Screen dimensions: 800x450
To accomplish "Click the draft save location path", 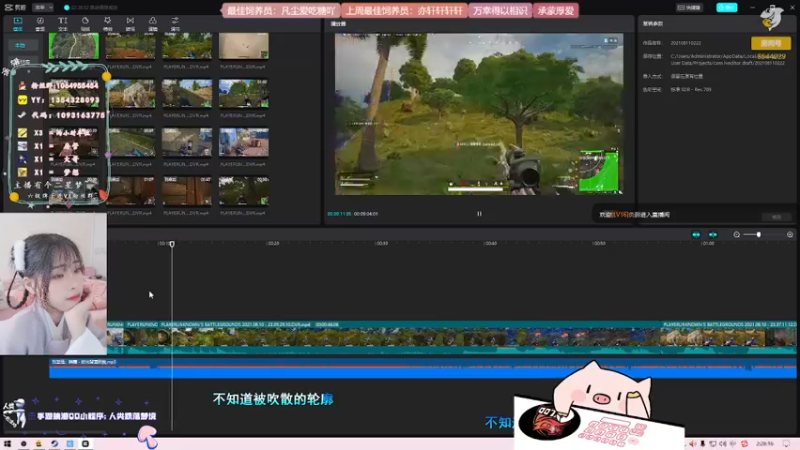I will (x=727, y=60).
